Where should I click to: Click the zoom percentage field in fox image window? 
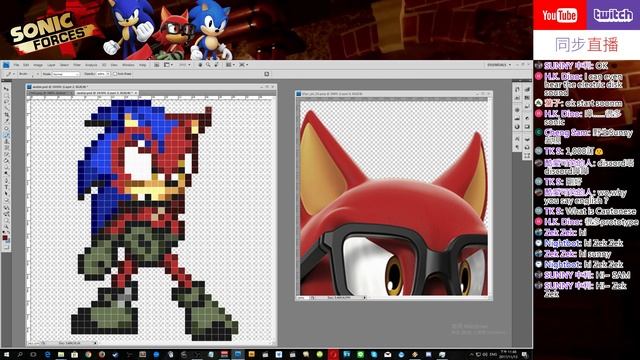point(303,298)
